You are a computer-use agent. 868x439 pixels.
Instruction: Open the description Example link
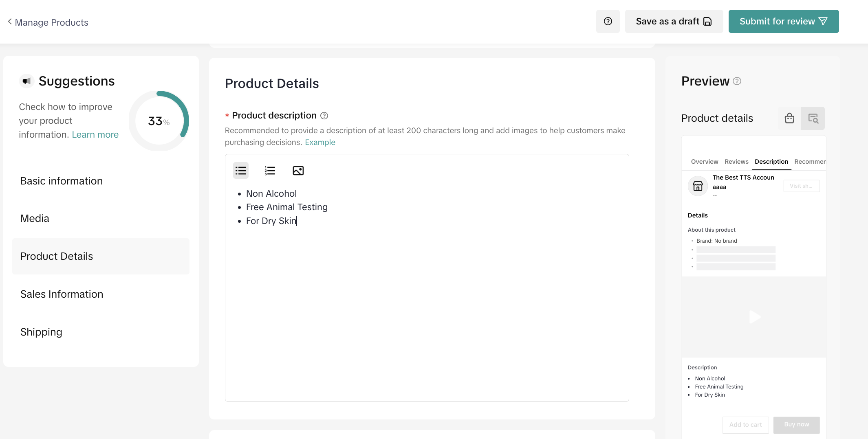pos(320,142)
